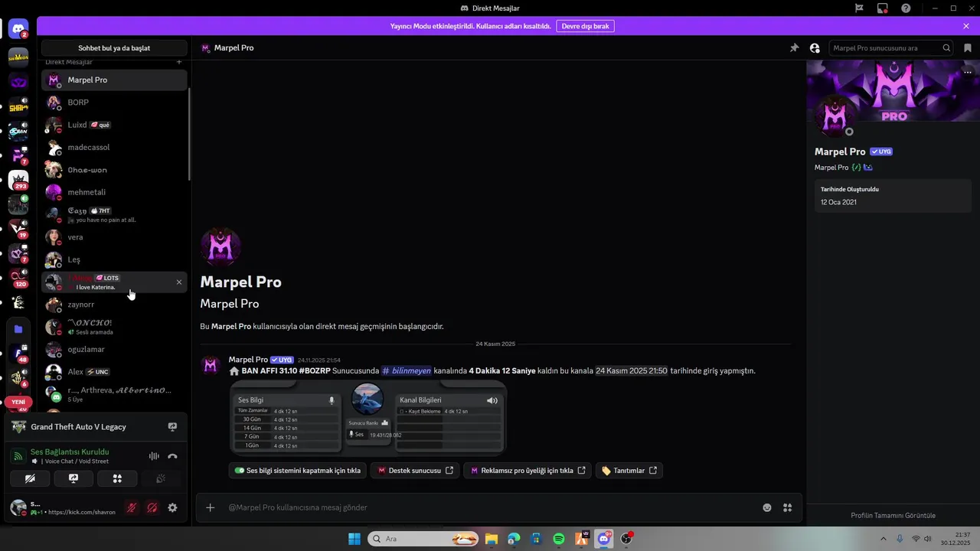Open soundboard in voice panel
Image resolution: width=980 pixels, height=551 pixels.
[161, 478]
